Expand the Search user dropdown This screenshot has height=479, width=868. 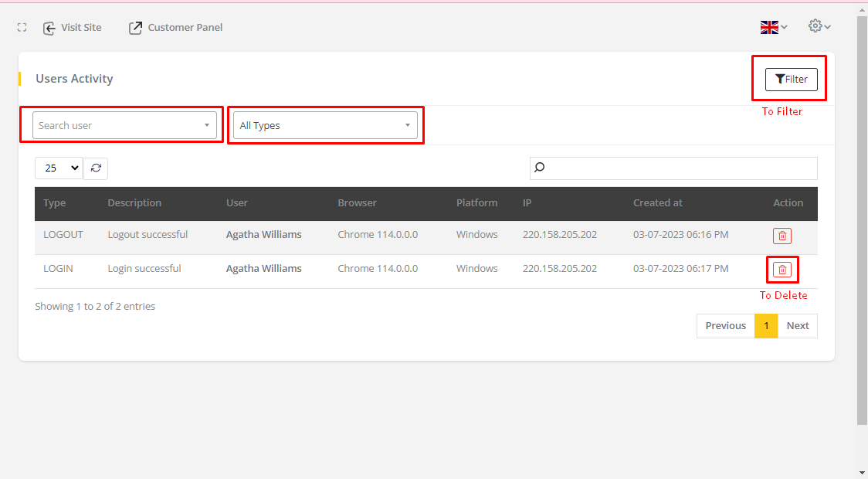pyautogui.click(x=124, y=125)
